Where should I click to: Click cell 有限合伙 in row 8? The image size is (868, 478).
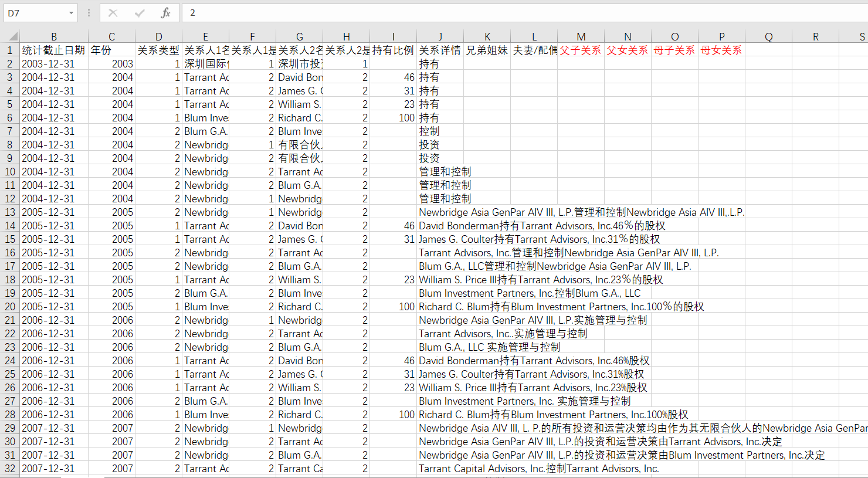[x=300, y=144]
